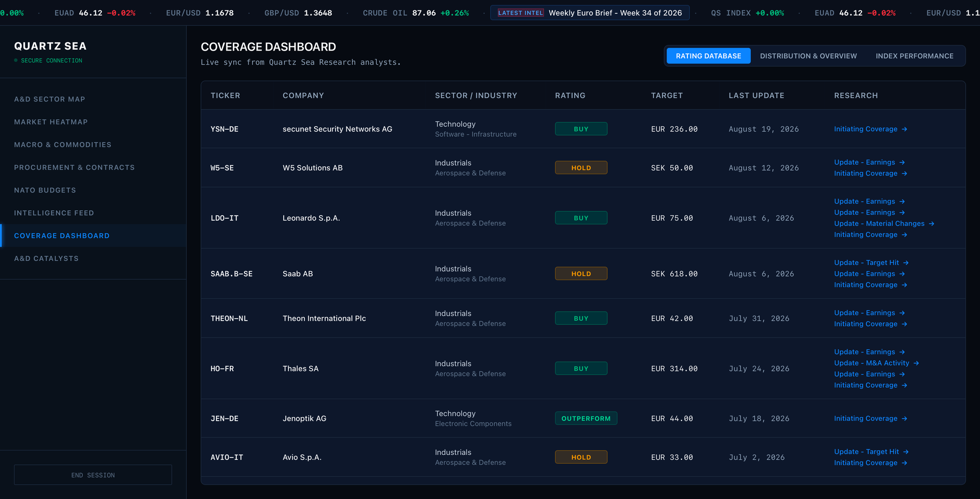Switch to Index Performance tab
The height and width of the screenshot is (499, 980).
coord(914,56)
